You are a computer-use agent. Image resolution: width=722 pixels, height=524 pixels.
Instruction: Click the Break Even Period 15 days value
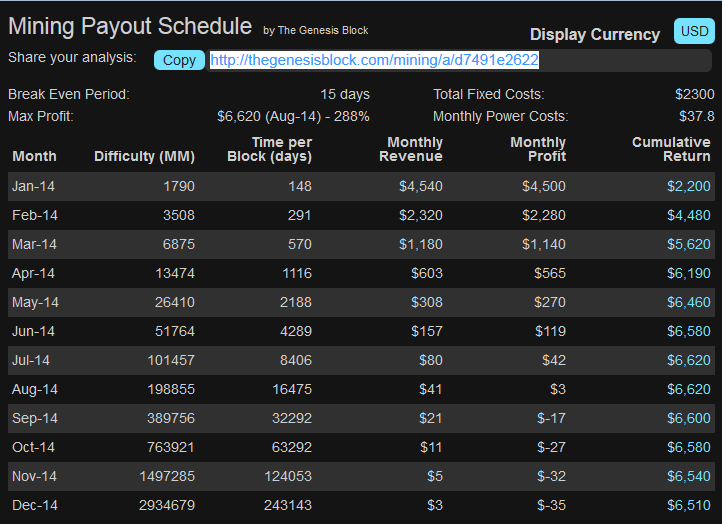click(x=345, y=94)
